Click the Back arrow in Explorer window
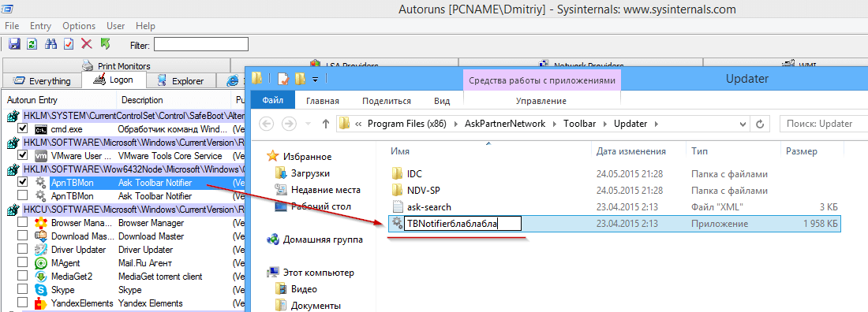The width and height of the screenshot is (868, 312). 267,123
